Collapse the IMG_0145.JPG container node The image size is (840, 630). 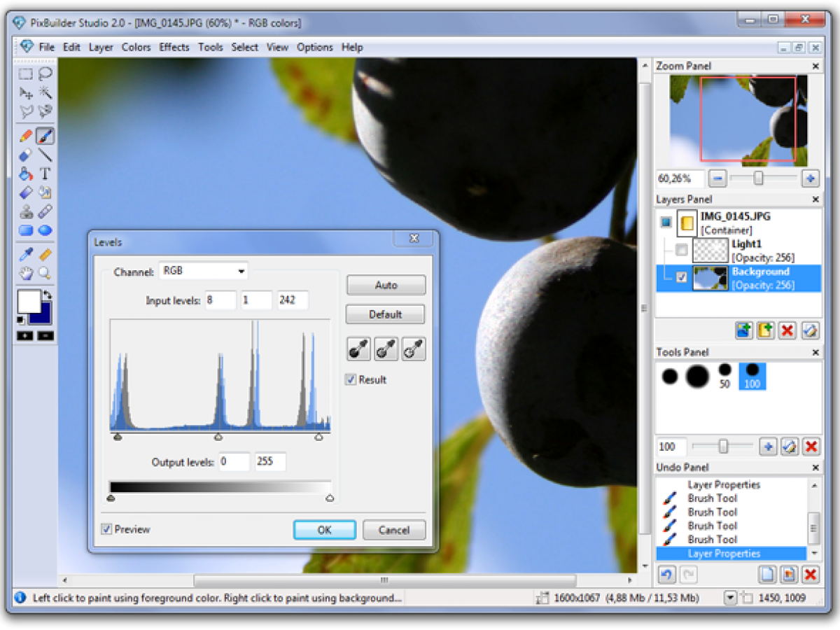click(x=666, y=223)
